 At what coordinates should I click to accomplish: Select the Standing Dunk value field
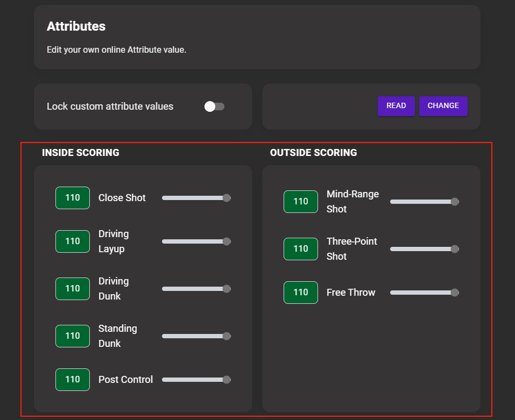73,336
